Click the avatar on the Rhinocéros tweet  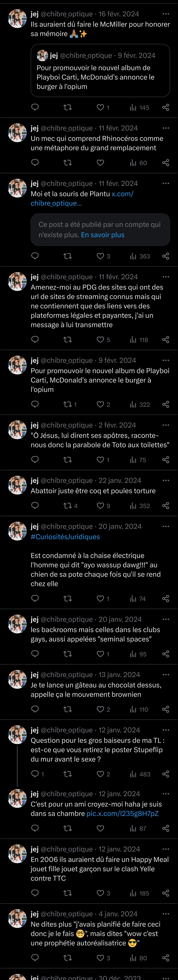click(17, 133)
